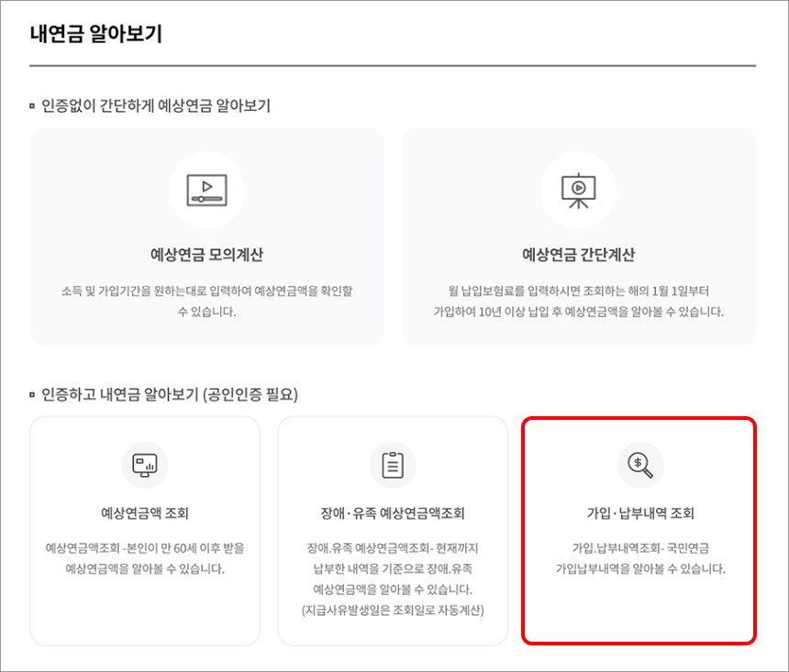Click the 지급사유발생일 note under 장애·유족 card
This screenshot has width=789, height=672.
click(x=393, y=606)
